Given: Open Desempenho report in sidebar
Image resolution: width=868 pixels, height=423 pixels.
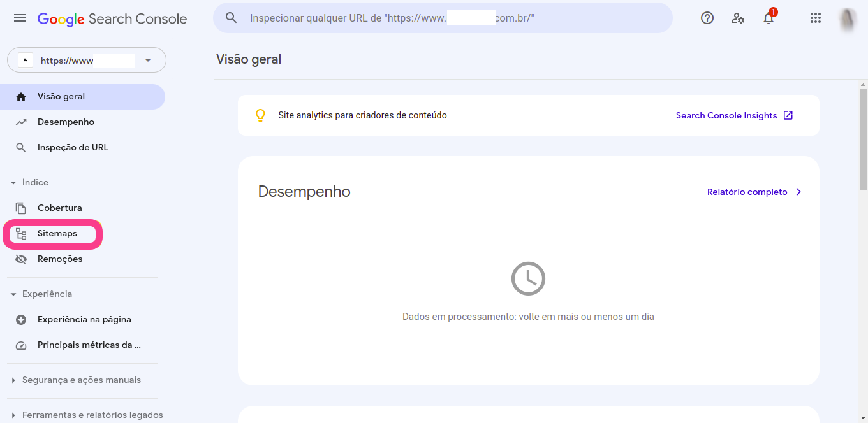Looking at the screenshot, I should (x=83, y=122).
